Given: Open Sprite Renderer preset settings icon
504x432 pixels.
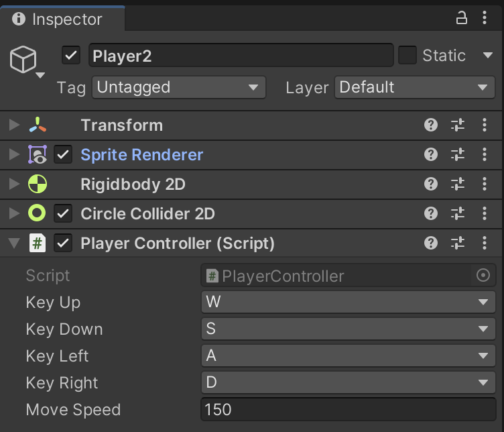Looking at the screenshot, I should coord(458,155).
